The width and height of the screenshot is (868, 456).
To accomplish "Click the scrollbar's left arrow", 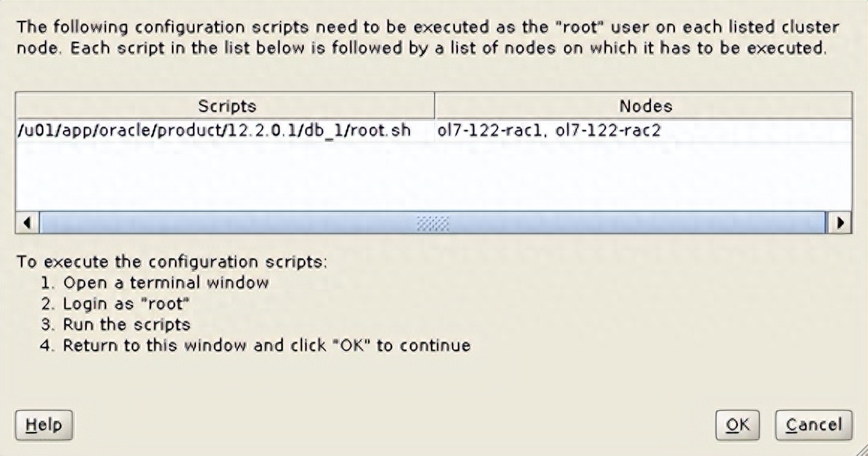I will point(28,223).
